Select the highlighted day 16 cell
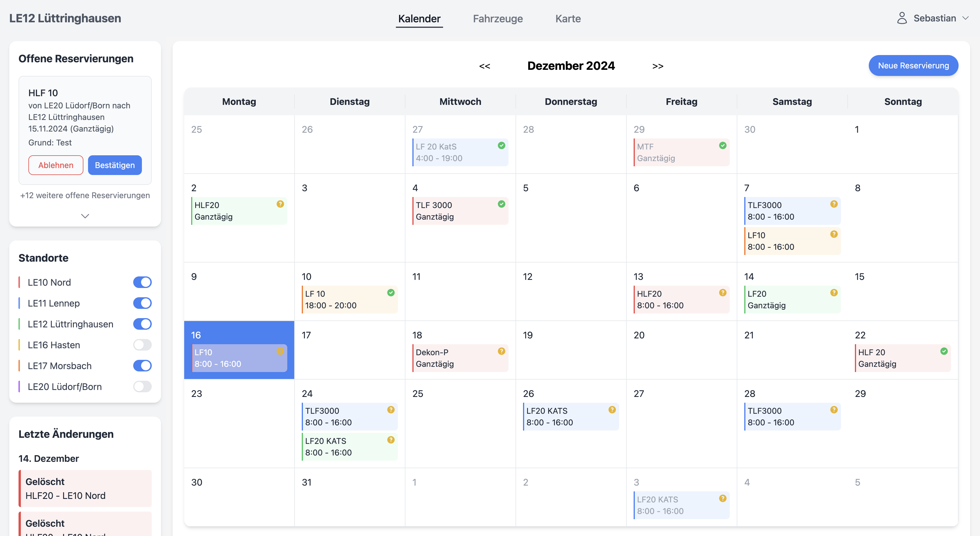The width and height of the screenshot is (980, 536). (239, 350)
